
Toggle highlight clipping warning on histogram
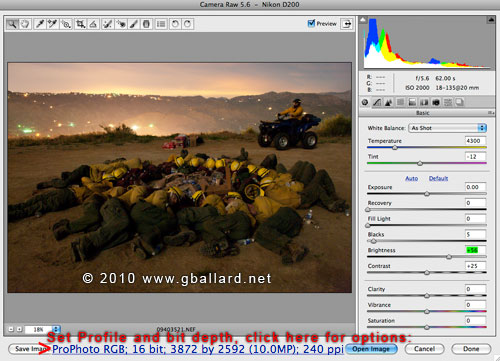[x=491, y=20]
